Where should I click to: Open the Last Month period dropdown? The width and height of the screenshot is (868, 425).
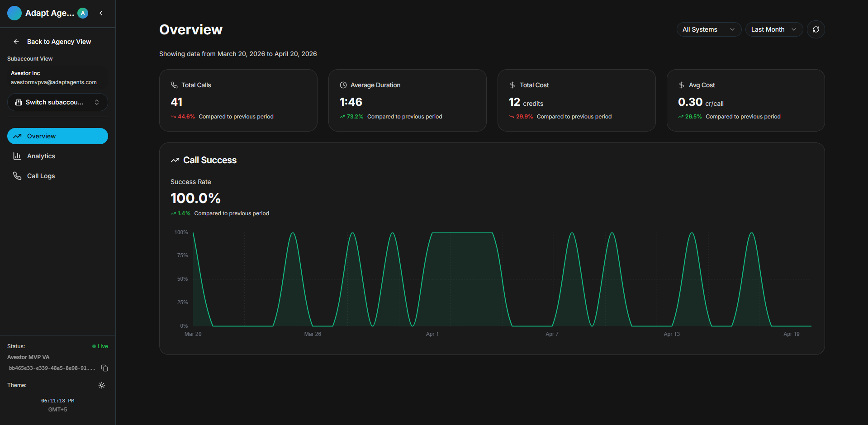pyautogui.click(x=774, y=29)
